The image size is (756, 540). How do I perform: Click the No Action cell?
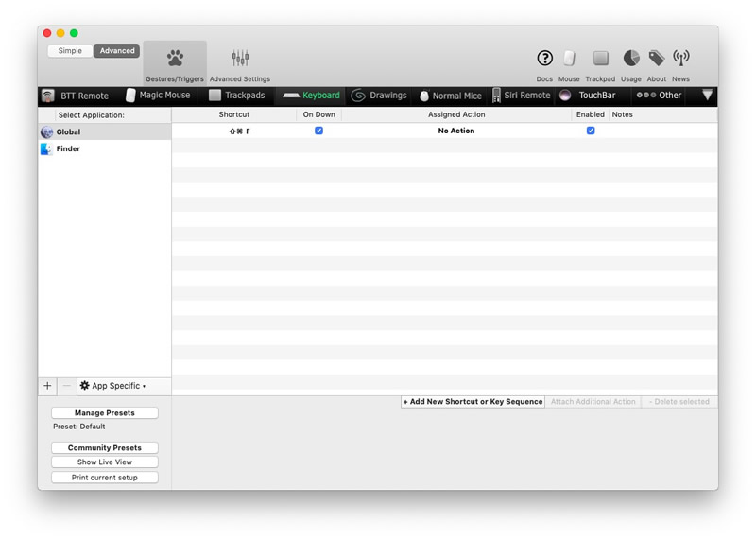pyautogui.click(x=456, y=131)
